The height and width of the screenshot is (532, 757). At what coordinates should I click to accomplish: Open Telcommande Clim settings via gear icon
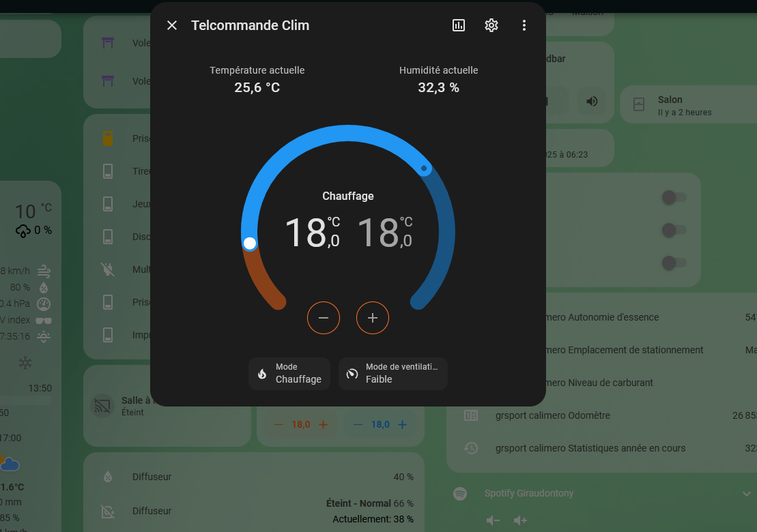[491, 25]
